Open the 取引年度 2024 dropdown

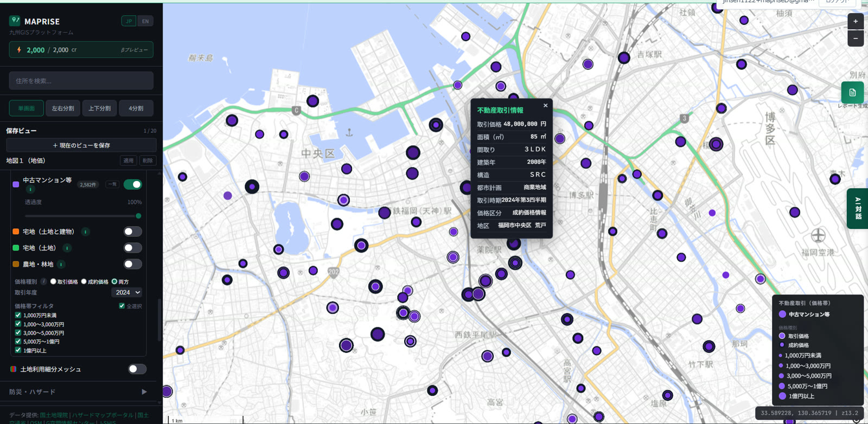tap(127, 292)
